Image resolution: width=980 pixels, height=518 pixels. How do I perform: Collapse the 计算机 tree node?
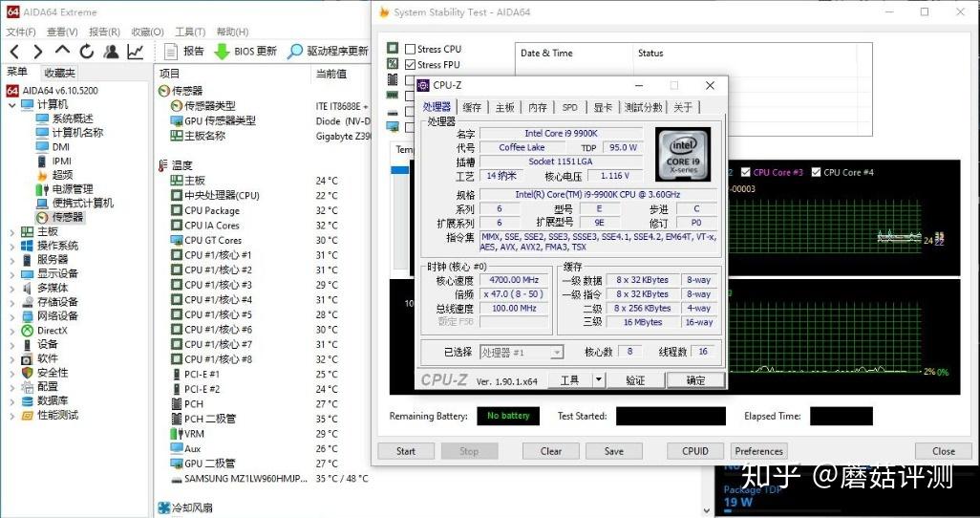coord(11,104)
